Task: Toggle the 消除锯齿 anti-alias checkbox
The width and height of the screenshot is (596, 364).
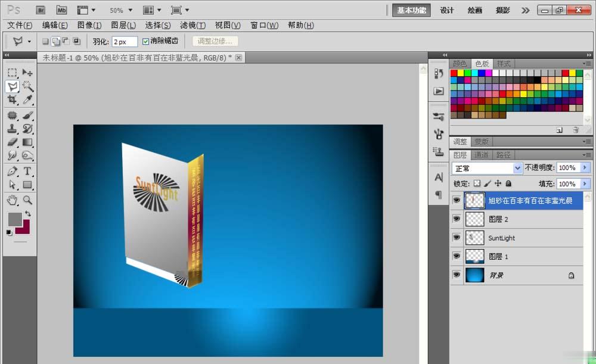Action: pos(146,42)
